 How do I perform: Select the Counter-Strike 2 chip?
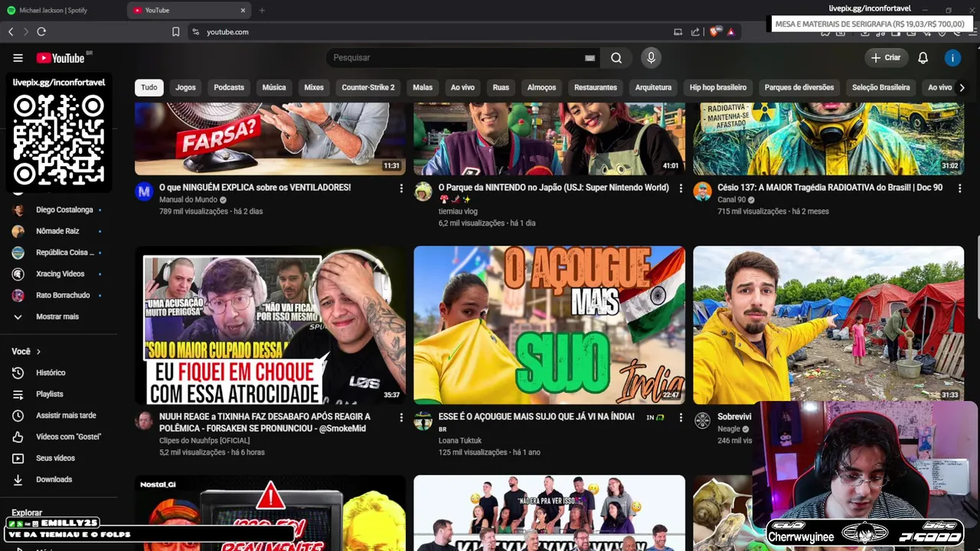tap(368, 87)
